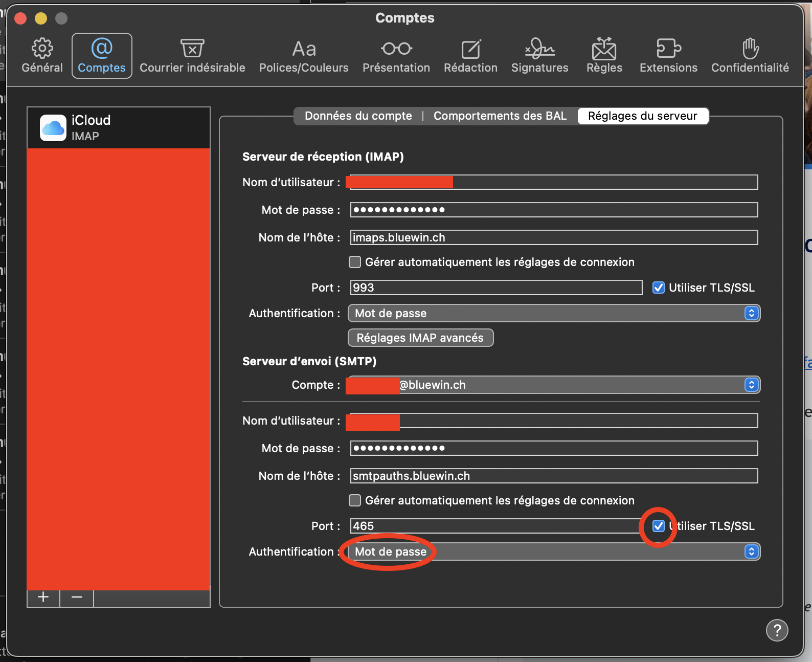Screen dimensions: 812x662
Task: Uncheck Utiliser TLS/SSL for SMTP port 465
Action: pyautogui.click(x=659, y=526)
